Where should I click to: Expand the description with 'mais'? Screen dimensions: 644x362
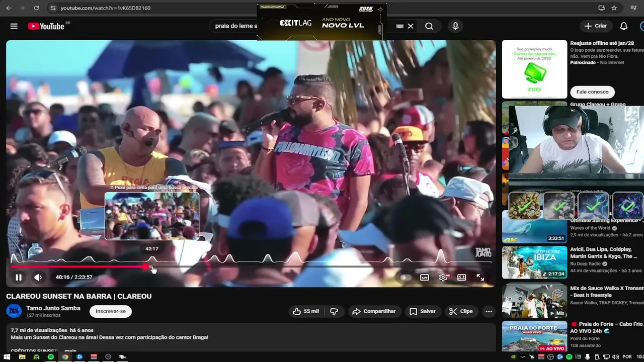(x=70, y=350)
